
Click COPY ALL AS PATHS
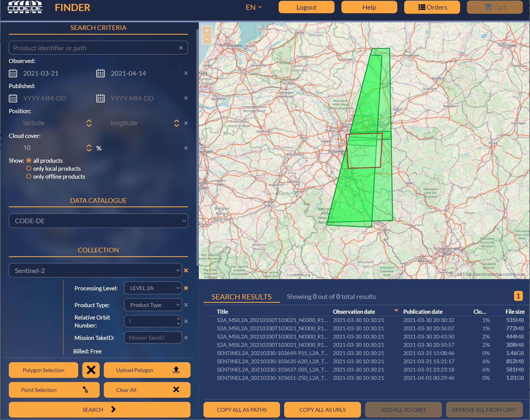pos(241,410)
